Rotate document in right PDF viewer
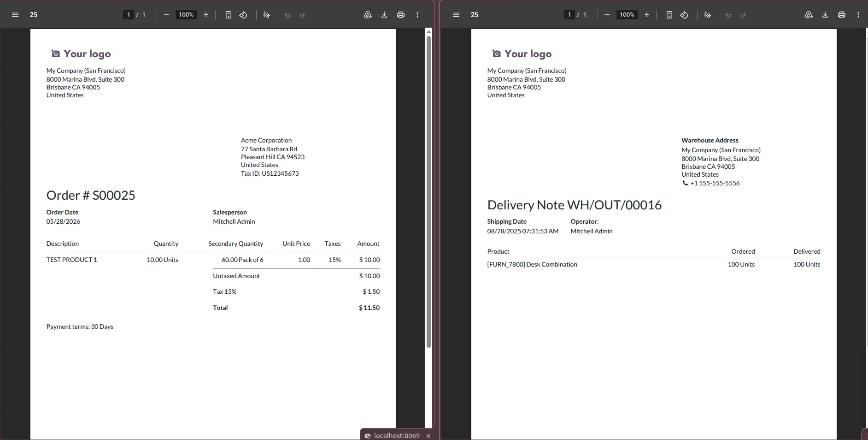The width and height of the screenshot is (868, 440). tap(684, 15)
